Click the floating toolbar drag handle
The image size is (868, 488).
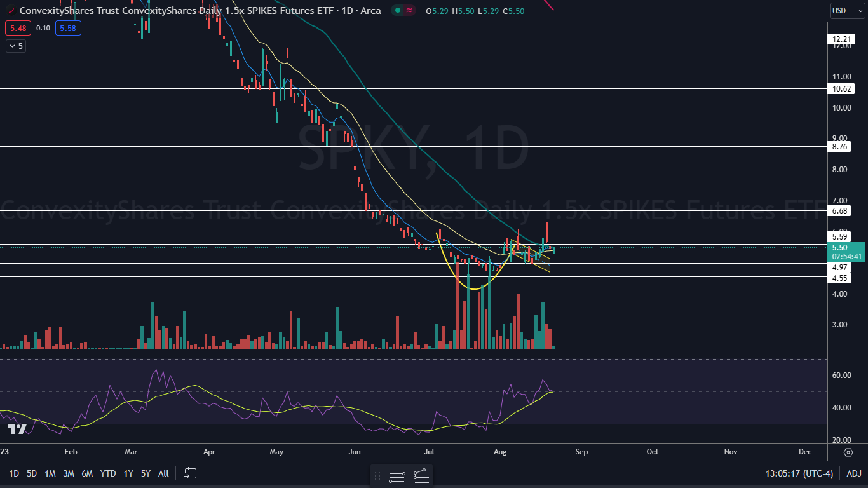pos(377,475)
